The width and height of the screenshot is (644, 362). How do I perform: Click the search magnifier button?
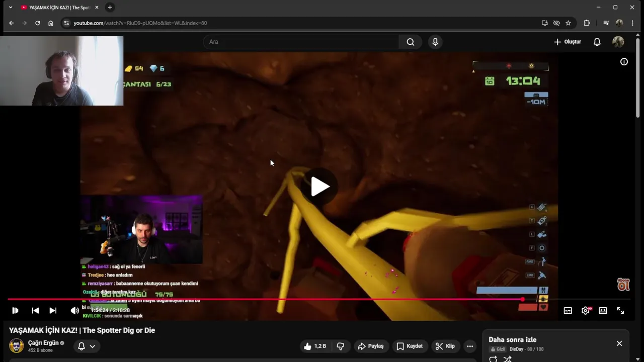pos(411,42)
